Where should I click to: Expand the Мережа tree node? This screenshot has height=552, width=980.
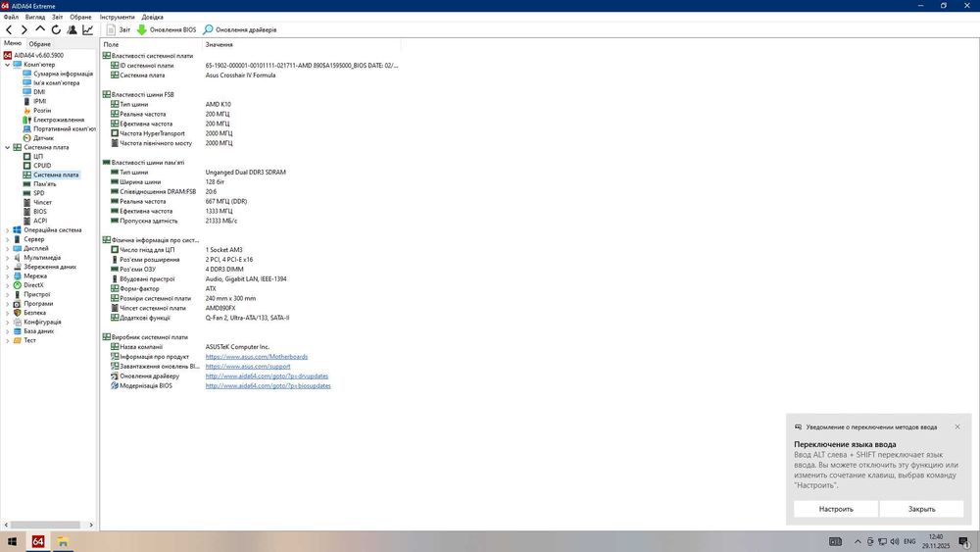pyautogui.click(x=8, y=276)
